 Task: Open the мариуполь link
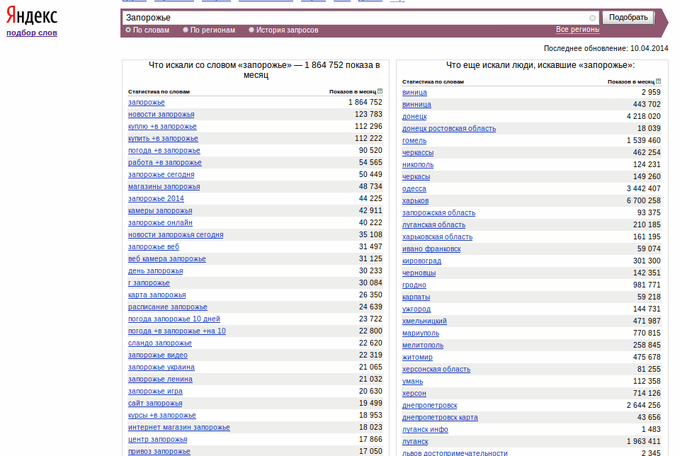(421, 334)
